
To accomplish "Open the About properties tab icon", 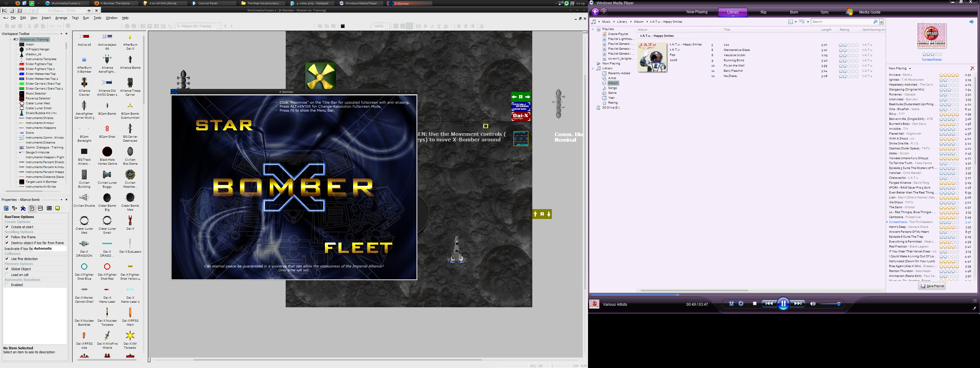I will pyautogui.click(x=58, y=209).
